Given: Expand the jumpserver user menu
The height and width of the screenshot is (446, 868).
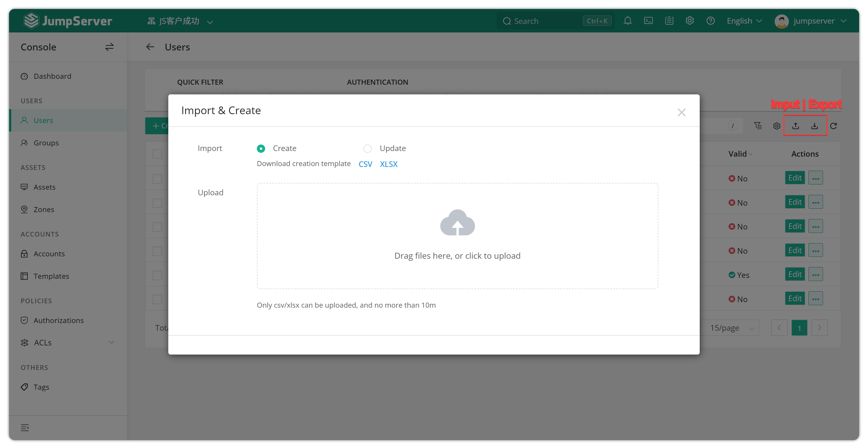Looking at the screenshot, I should 810,21.
